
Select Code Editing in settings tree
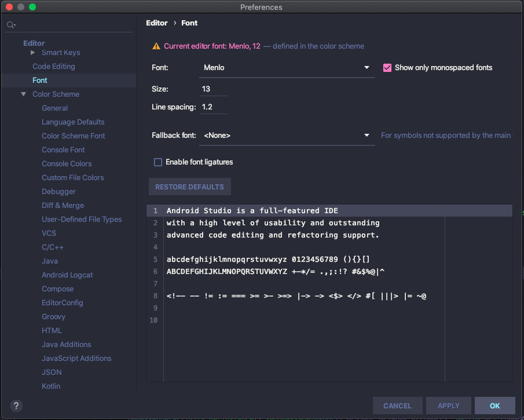click(53, 67)
